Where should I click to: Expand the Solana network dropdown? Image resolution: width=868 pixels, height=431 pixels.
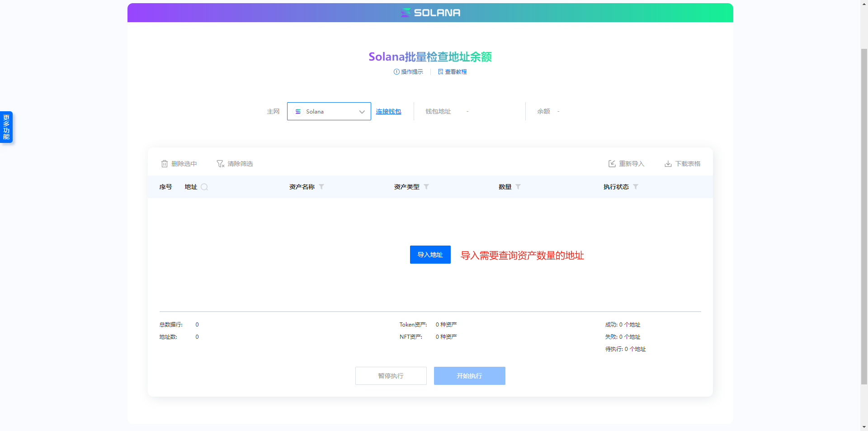[329, 111]
